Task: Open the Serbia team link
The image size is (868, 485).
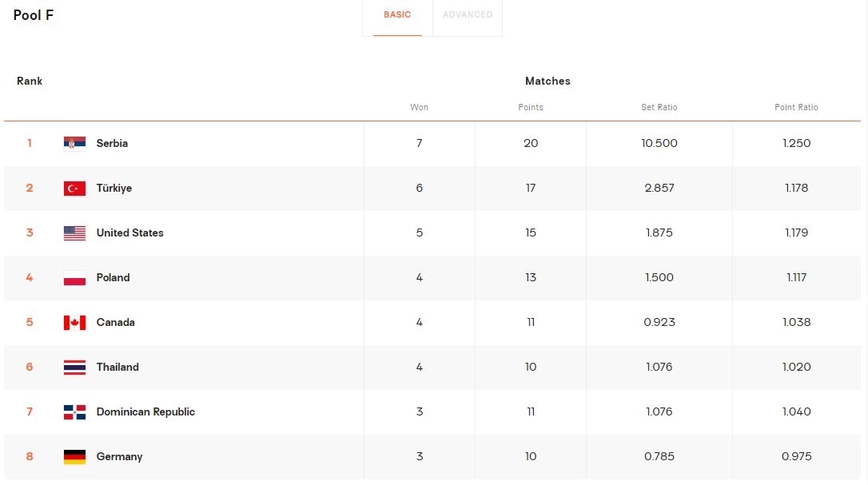Action: 112,144
